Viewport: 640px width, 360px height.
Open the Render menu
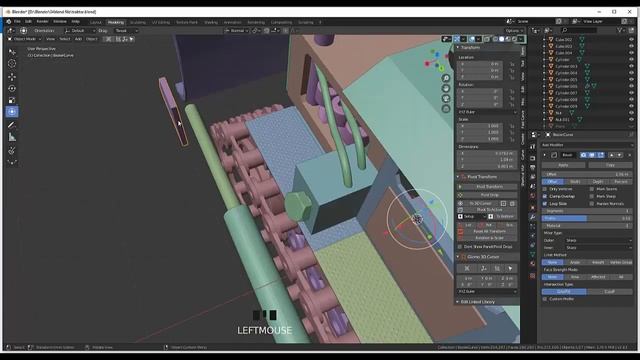tap(42, 22)
